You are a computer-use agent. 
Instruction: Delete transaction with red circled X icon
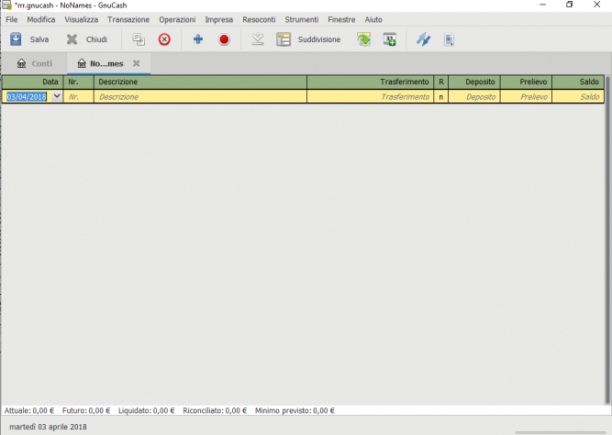point(164,39)
